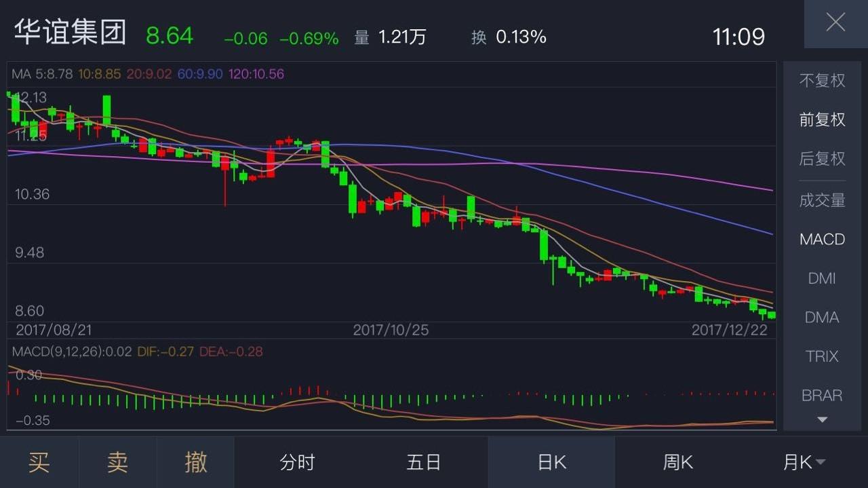Click the stock name 华谊集团
The width and height of the screenshot is (868, 488).
tap(71, 33)
